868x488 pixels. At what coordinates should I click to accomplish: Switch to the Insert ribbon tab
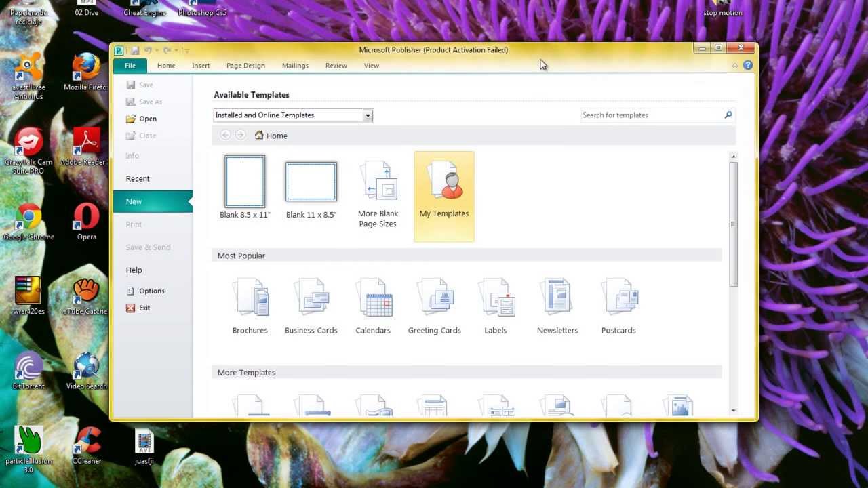pyautogui.click(x=201, y=66)
